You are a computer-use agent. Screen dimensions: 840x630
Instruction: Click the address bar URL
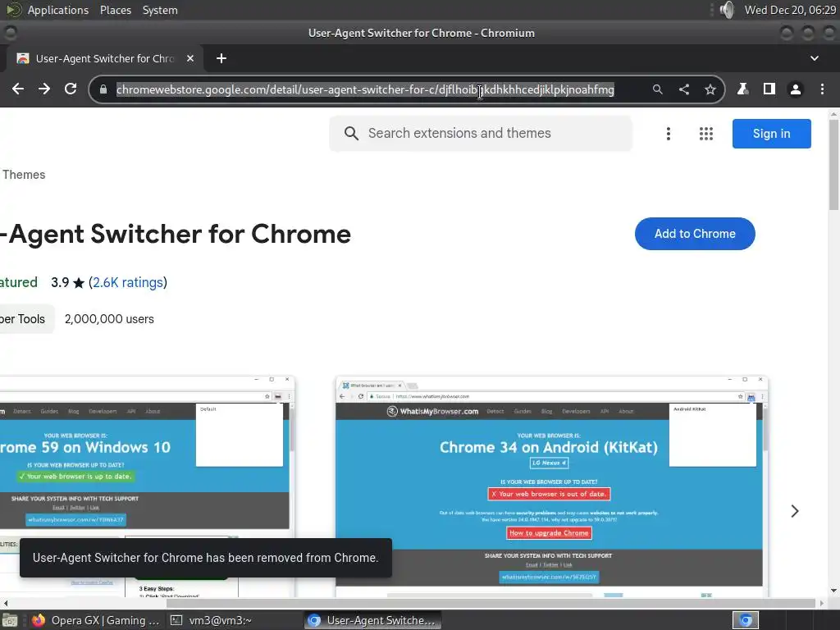tap(365, 89)
